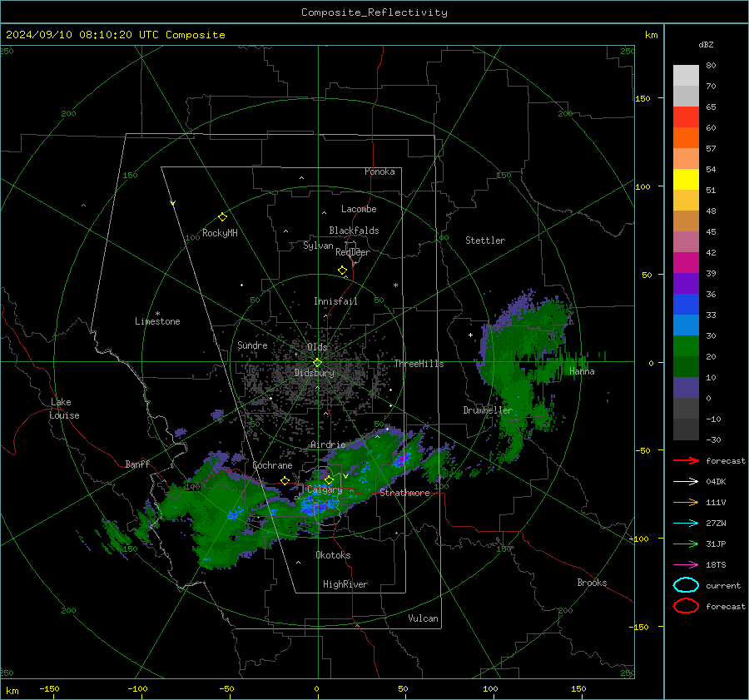Click the Composite_Reflectivity title text
Image resolution: width=749 pixels, height=700 pixels.
[x=374, y=12]
